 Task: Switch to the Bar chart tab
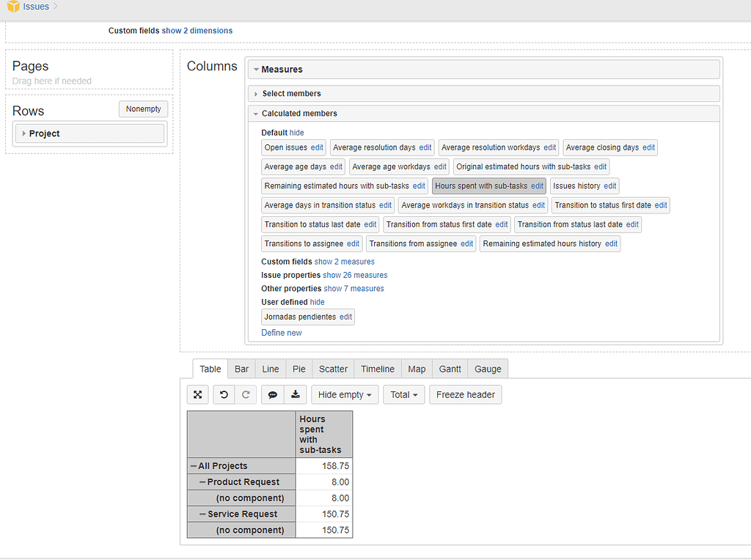click(241, 369)
